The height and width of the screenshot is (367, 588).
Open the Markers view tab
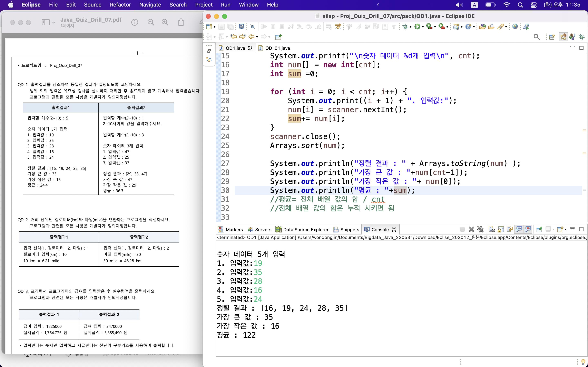[234, 230]
